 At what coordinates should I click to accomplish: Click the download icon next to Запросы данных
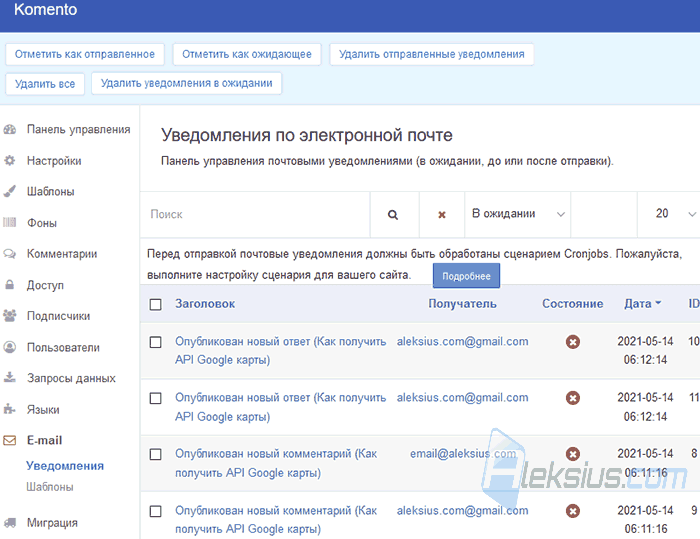tap(10, 378)
